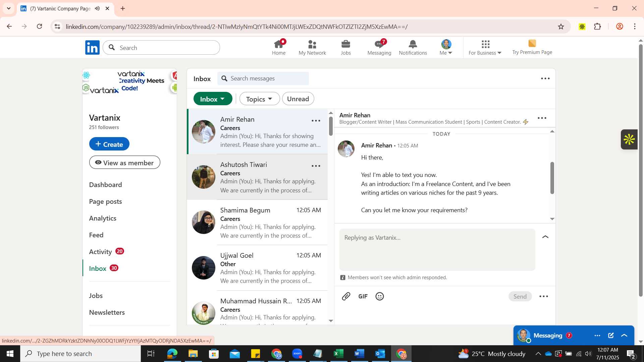This screenshot has width=644, height=362.
Task: Open Notifications bell
Action: tap(413, 47)
